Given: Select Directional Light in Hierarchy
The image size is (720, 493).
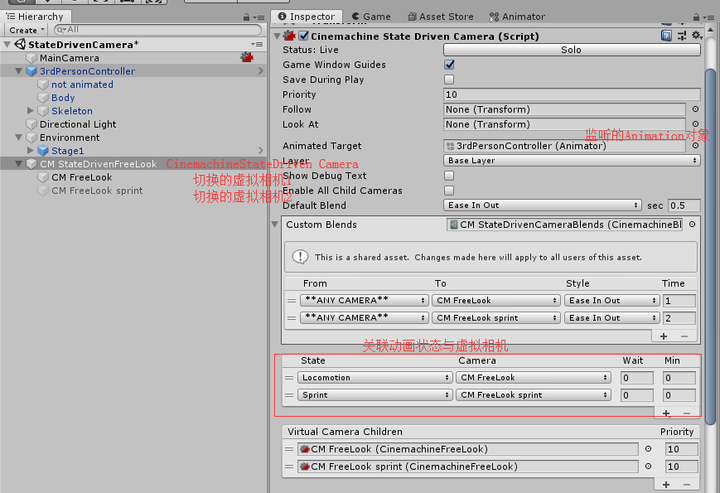Looking at the screenshot, I should [78, 124].
